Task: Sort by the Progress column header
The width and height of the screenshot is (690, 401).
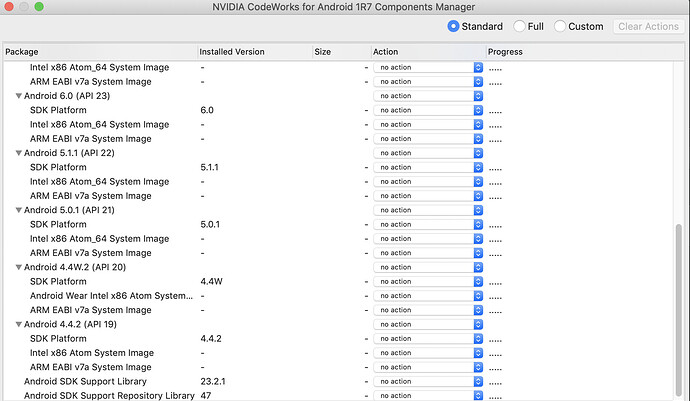Action: pyautogui.click(x=585, y=52)
